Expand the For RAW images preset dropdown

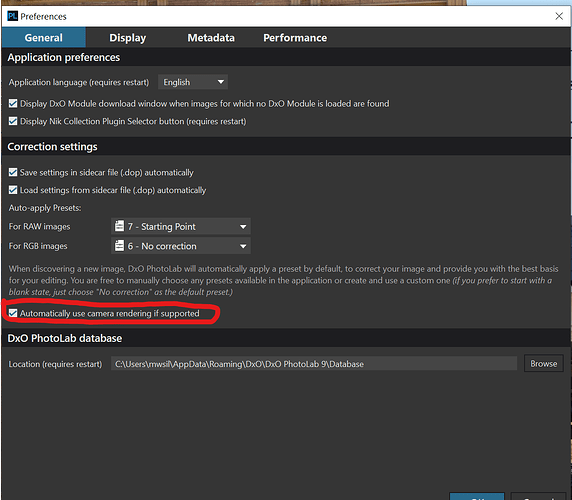pyautogui.click(x=181, y=226)
